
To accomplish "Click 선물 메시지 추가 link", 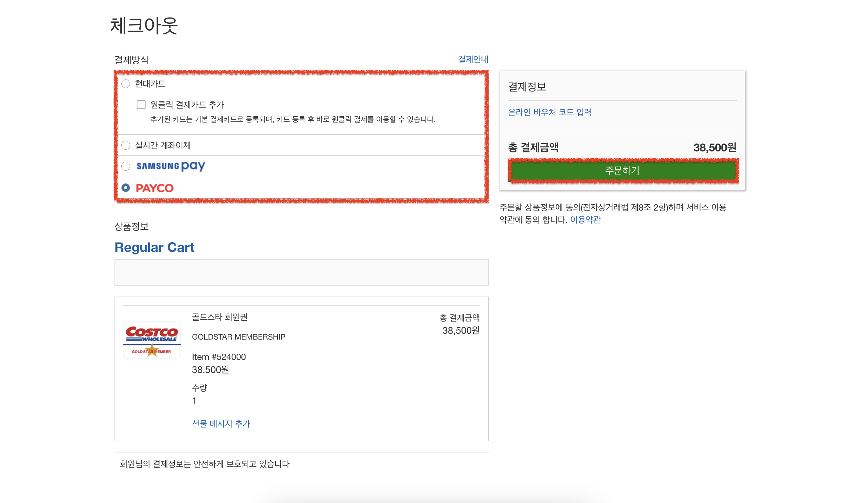I will coord(221,424).
